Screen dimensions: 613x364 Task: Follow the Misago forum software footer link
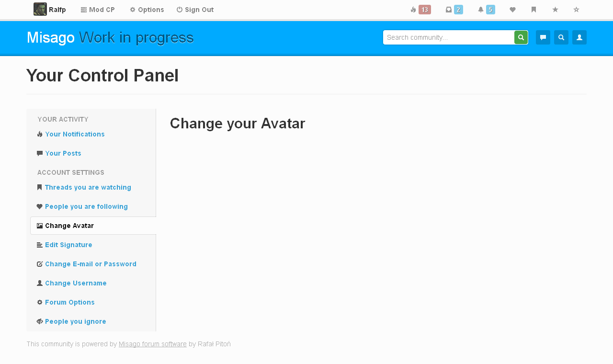153,344
